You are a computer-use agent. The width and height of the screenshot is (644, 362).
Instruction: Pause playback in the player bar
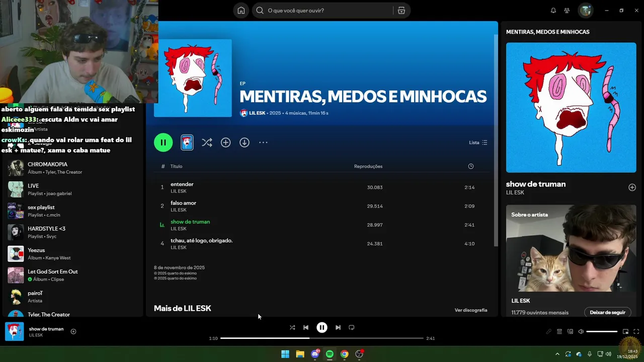[322, 327]
